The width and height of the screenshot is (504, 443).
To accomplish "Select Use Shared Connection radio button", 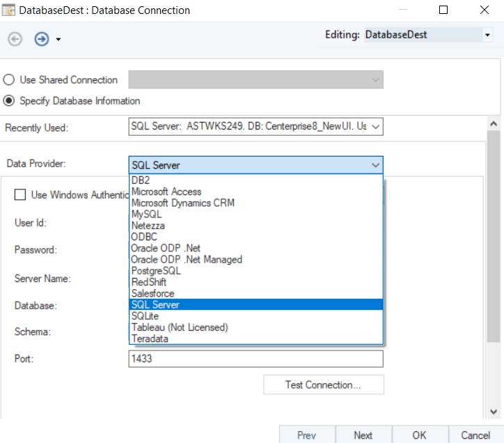I will (x=9, y=80).
